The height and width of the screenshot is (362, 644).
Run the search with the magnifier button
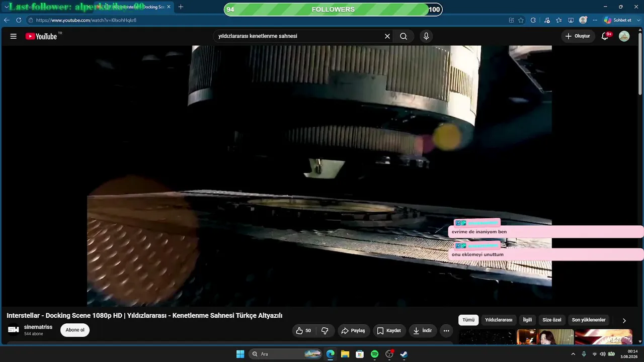pos(404,36)
